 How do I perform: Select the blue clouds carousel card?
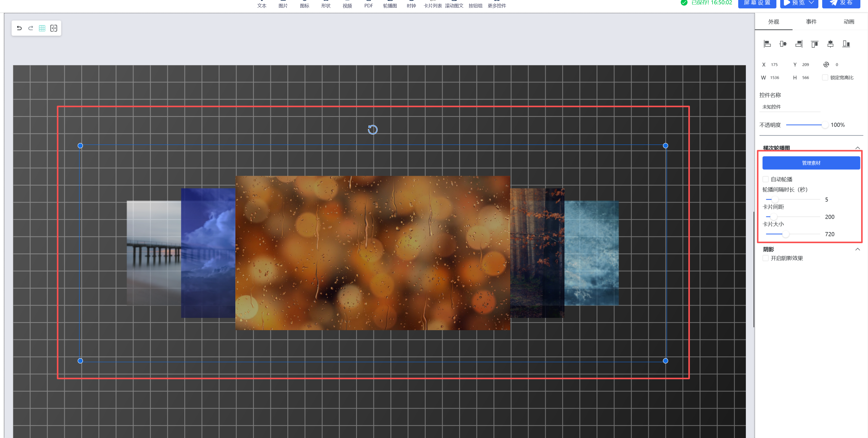[208, 253]
